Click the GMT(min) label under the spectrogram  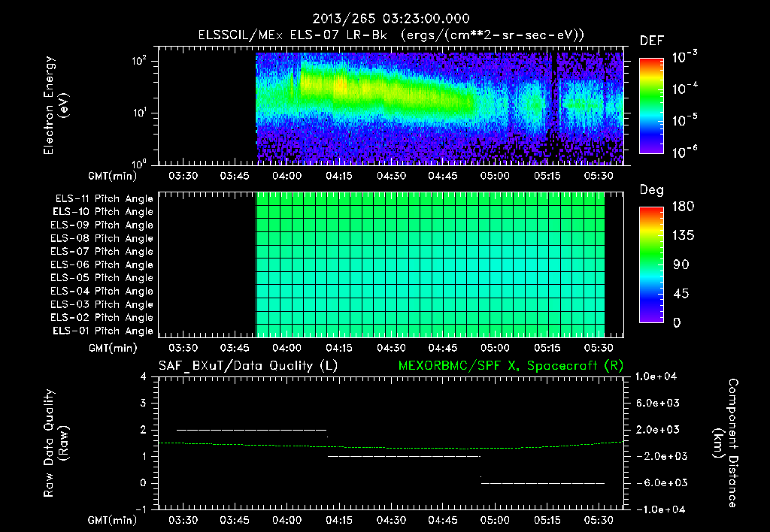(x=113, y=176)
